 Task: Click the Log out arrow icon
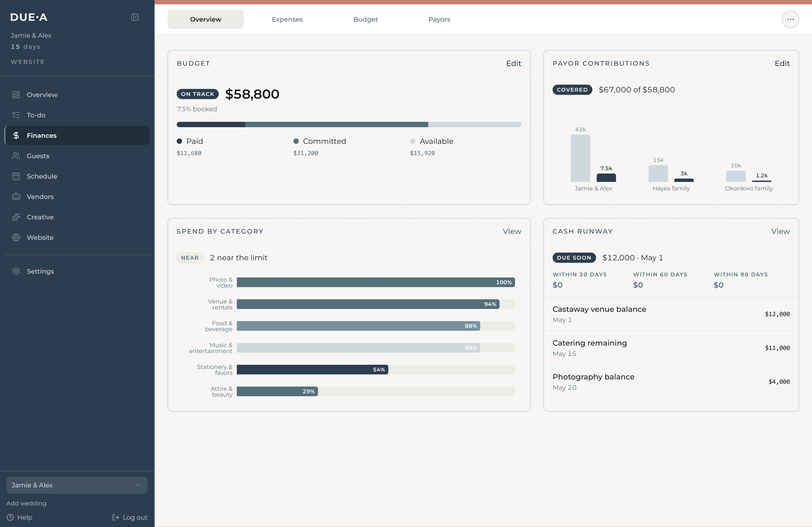point(116,517)
